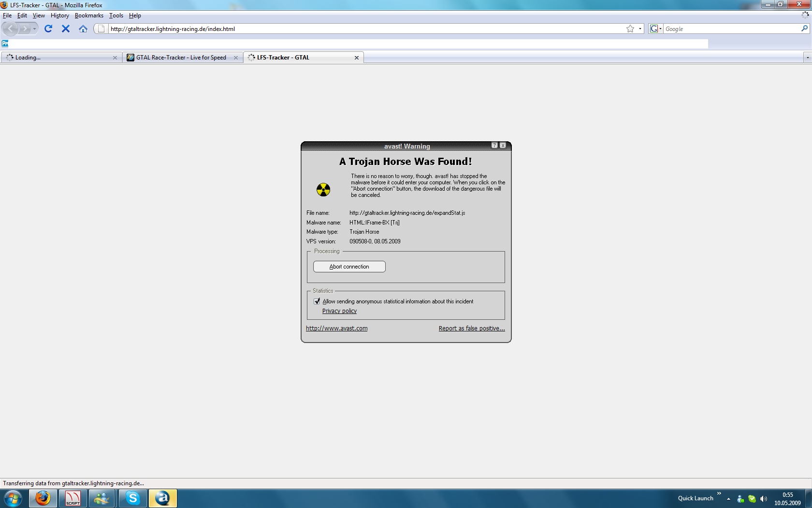Open the View menu
812x508 pixels.
pos(39,15)
